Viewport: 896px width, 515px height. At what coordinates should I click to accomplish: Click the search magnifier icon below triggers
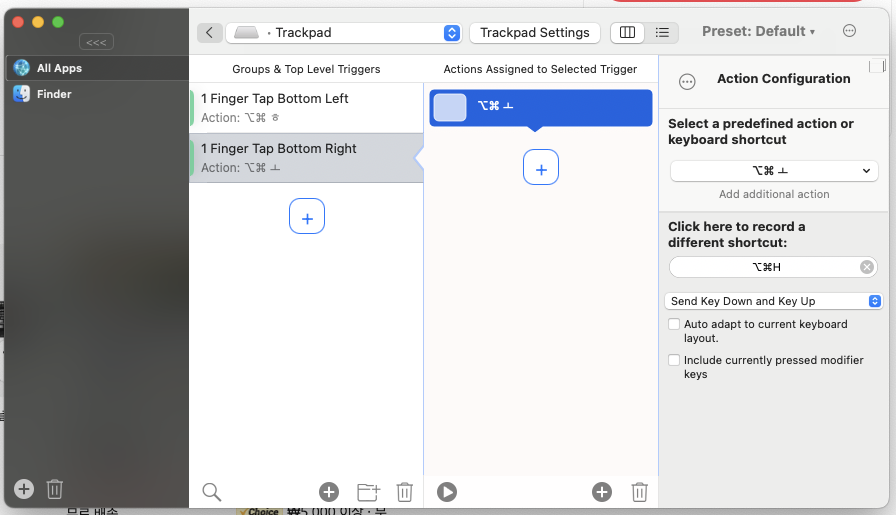pyautogui.click(x=211, y=491)
